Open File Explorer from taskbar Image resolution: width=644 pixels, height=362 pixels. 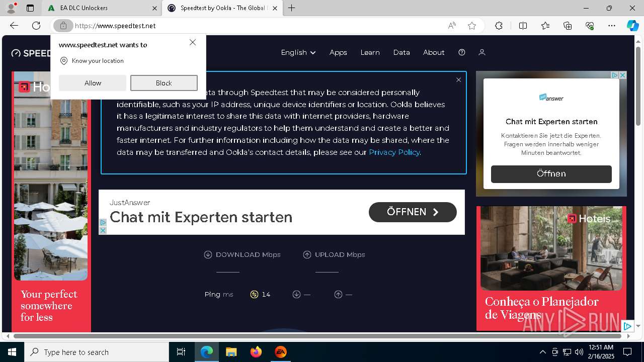[231, 352]
